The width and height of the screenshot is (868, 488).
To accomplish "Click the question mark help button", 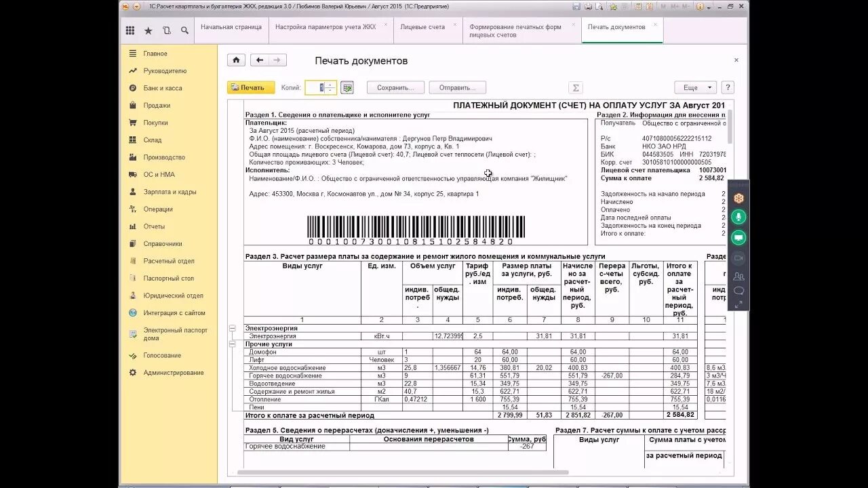I will coord(728,87).
